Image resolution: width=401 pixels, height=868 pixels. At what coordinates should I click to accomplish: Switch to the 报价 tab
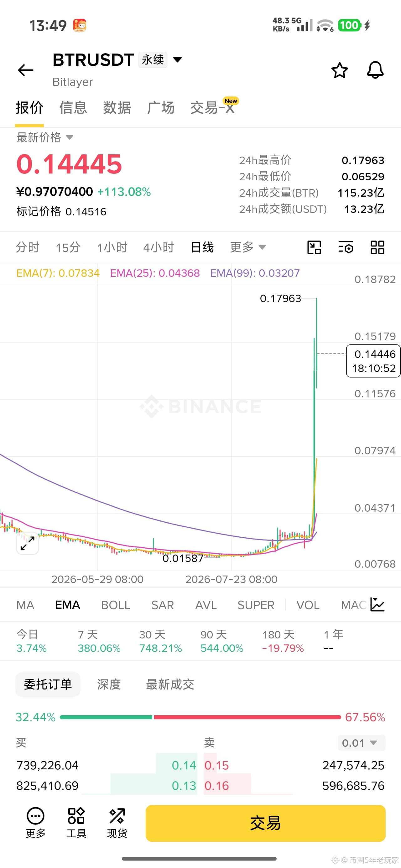pos(29,108)
